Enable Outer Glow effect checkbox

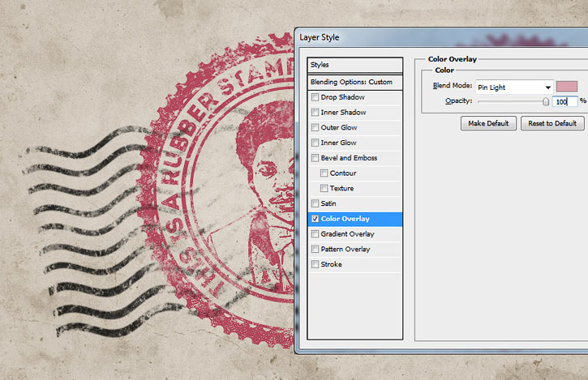coord(315,127)
